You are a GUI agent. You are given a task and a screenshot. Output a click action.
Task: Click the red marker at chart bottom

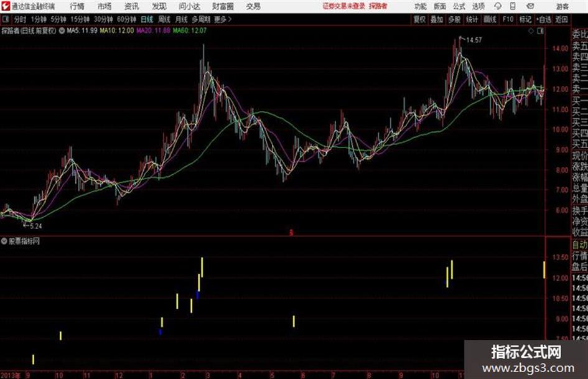(291, 233)
